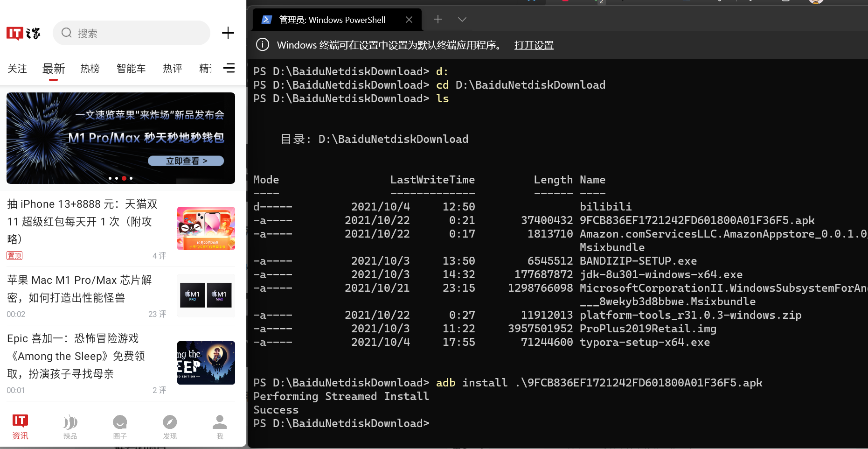Click typora-setup-x64.exe in the listing

pyautogui.click(x=645, y=342)
